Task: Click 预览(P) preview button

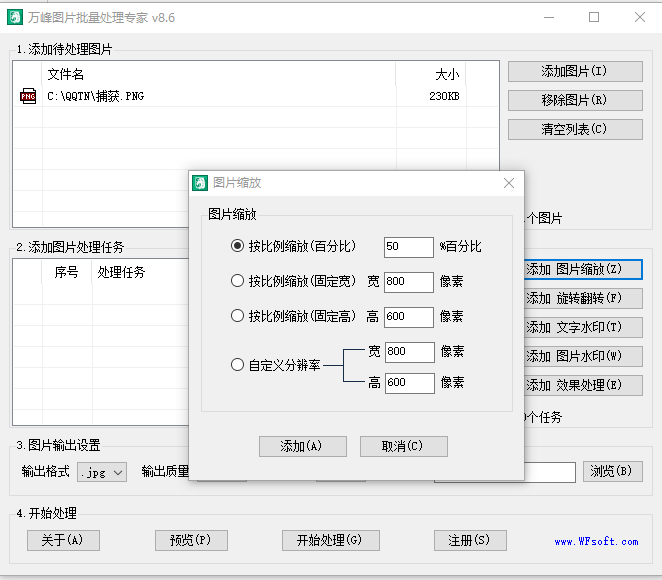Action: pyautogui.click(x=191, y=540)
